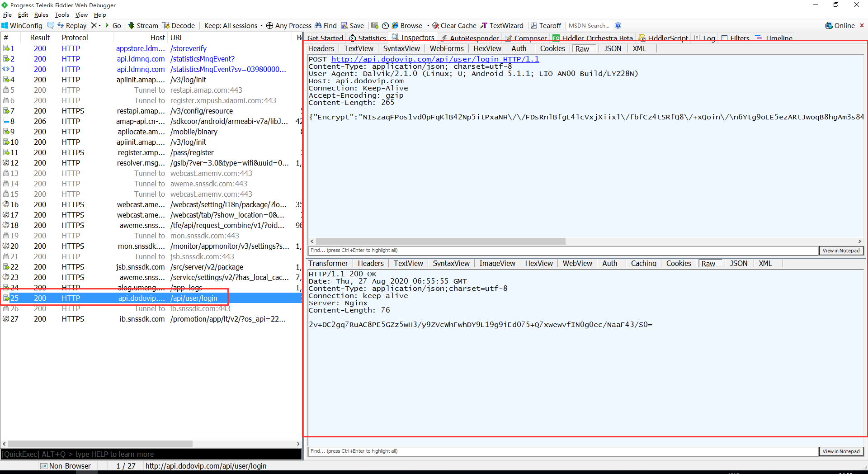Click Clear Cache in toolbar
Image resolution: width=868 pixels, height=474 pixels.
454,26
